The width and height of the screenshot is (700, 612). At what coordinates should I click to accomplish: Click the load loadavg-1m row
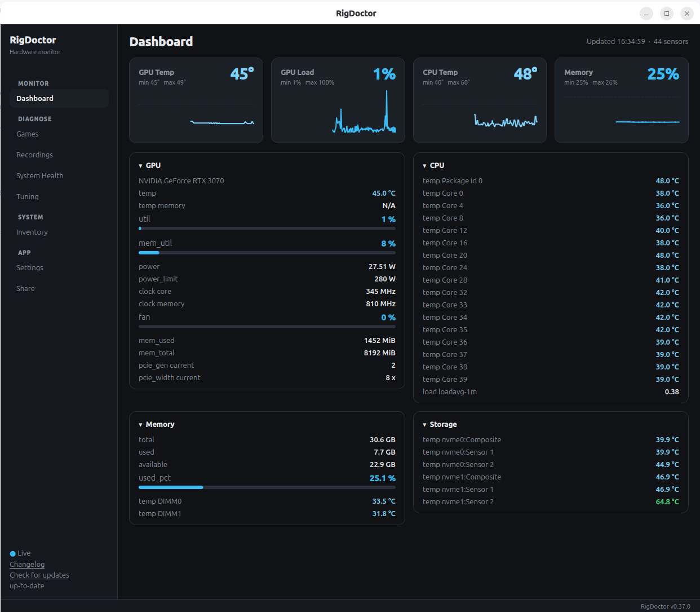pos(551,392)
